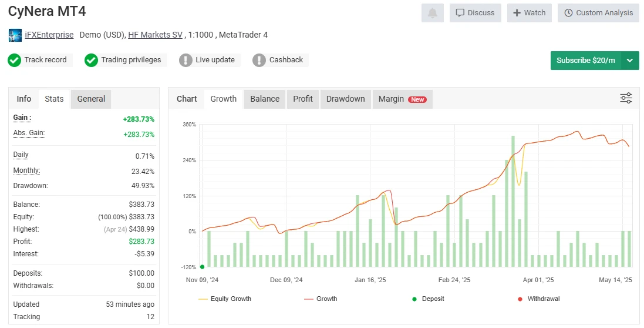Open the HF Markets SV link

155,35
